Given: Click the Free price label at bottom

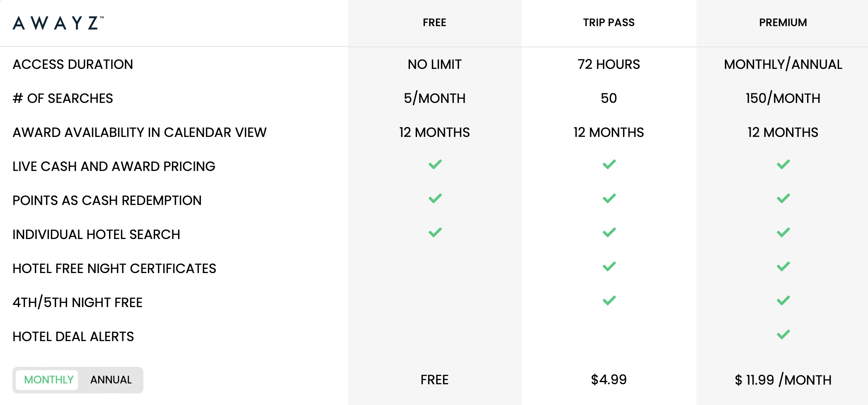Looking at the screenshot, I should click(434, 380).
